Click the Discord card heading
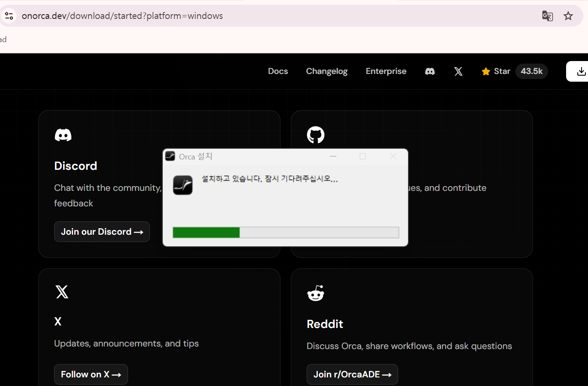The width and height of the screenshot is (588, 386). pos(76,166)
